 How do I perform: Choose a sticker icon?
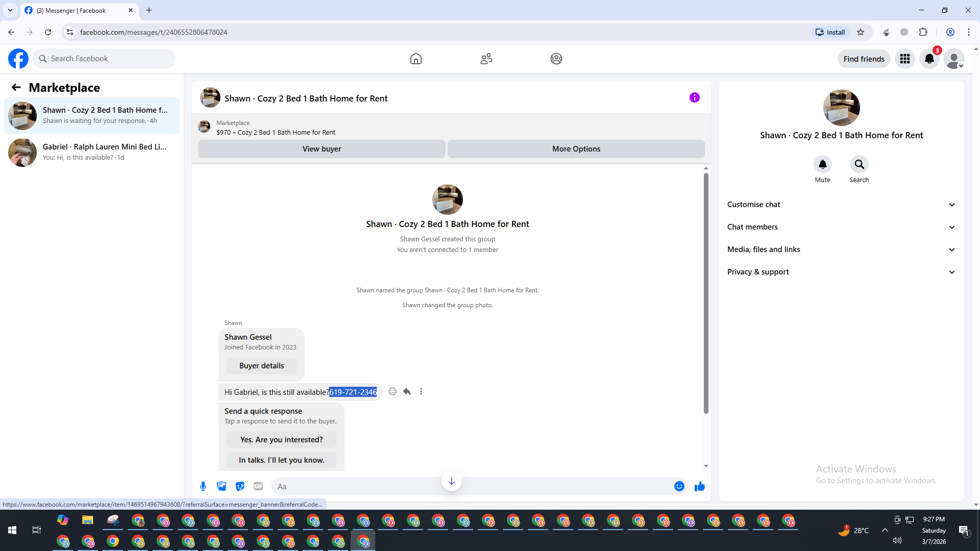[240, 486]
